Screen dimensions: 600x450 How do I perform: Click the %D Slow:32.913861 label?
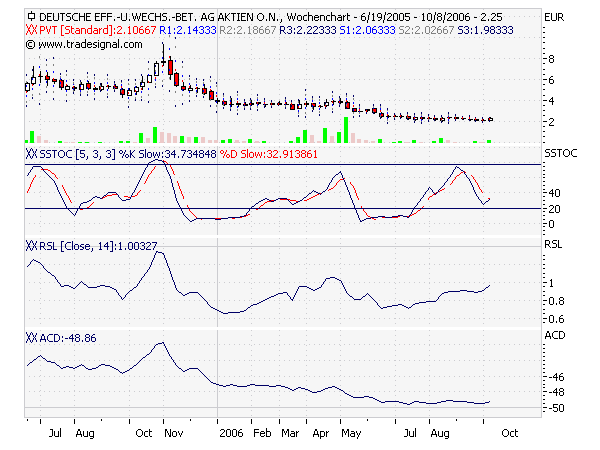pos(269,154)
